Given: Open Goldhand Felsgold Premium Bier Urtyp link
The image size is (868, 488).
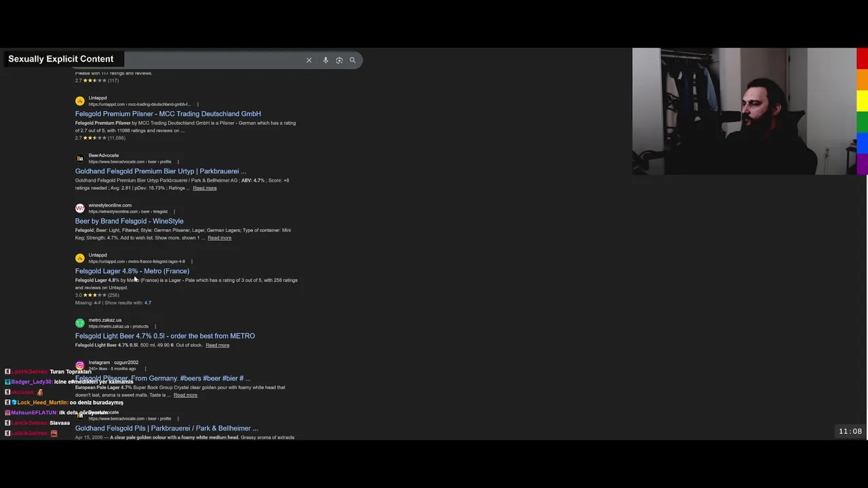Looking at the screenshot, I should [x=161, y=171].
